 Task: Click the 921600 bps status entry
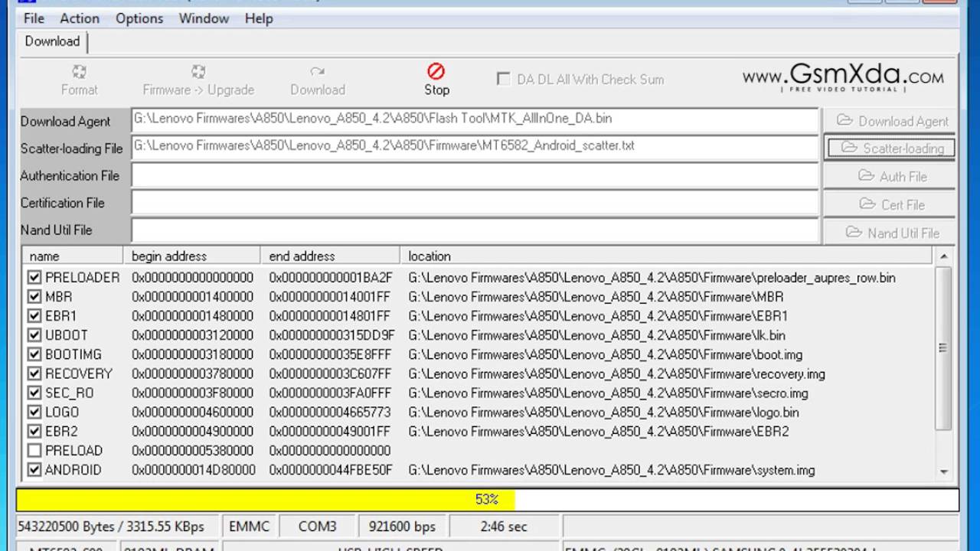tap(402, 527)
